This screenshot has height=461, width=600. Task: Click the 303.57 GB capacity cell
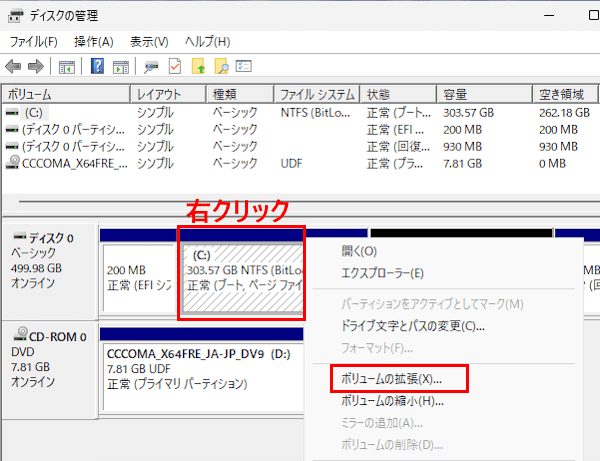pos(468,112)
